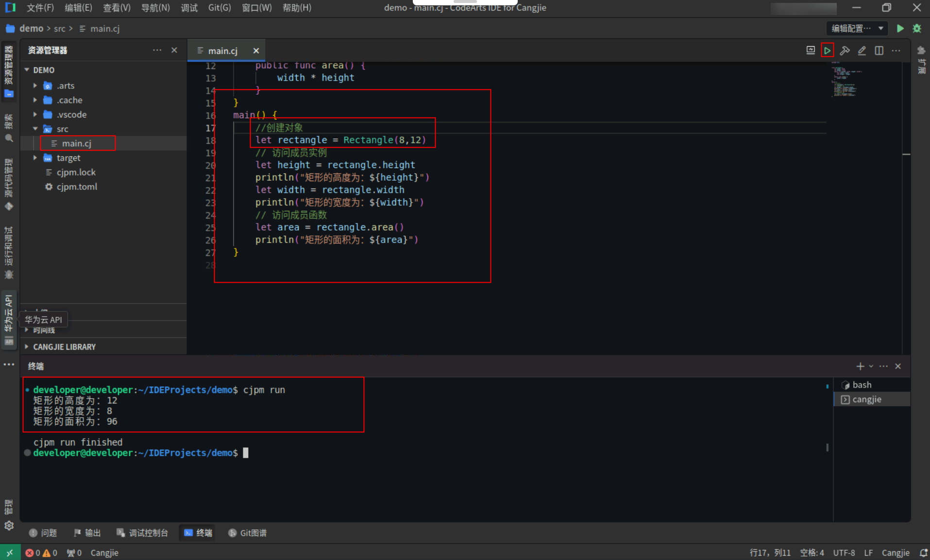Expand the .cache folder
This screenshot has width=930, height=560.
(x=35, y=100)
